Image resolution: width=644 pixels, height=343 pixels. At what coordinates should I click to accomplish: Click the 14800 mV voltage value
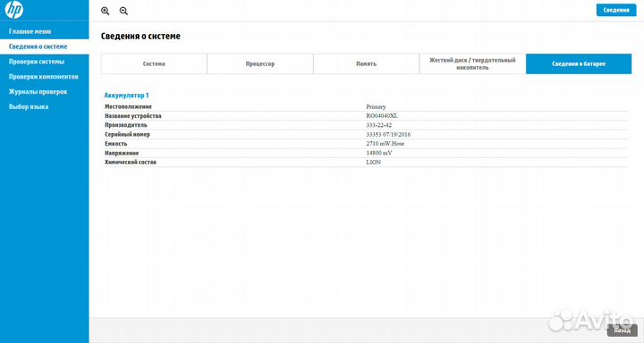pos(378,153)
